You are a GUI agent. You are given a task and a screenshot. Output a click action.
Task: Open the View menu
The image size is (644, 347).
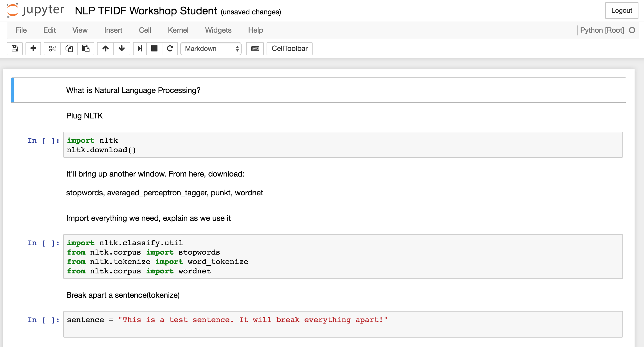pyautogui.click(x=80, y=30)
